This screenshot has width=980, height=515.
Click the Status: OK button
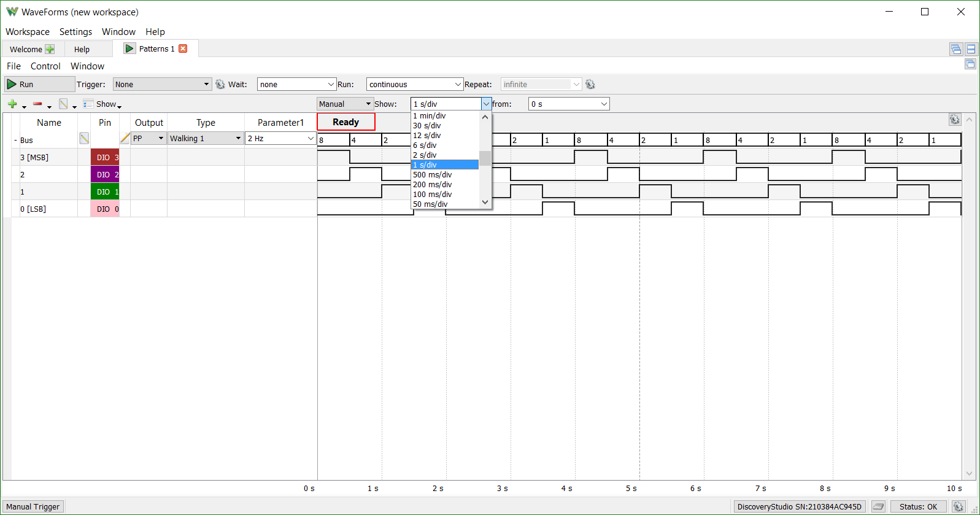click(918, 506)
